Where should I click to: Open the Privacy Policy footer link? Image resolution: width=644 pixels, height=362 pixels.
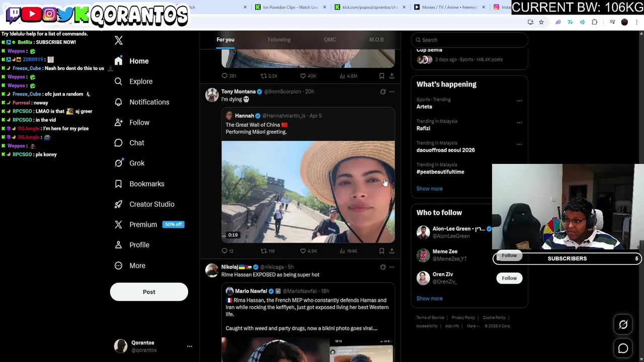(x=463, y=318)
